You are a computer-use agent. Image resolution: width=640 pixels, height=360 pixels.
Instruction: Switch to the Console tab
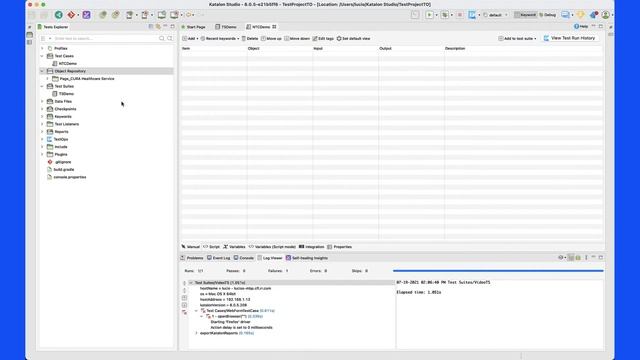(x=244, y=258)
